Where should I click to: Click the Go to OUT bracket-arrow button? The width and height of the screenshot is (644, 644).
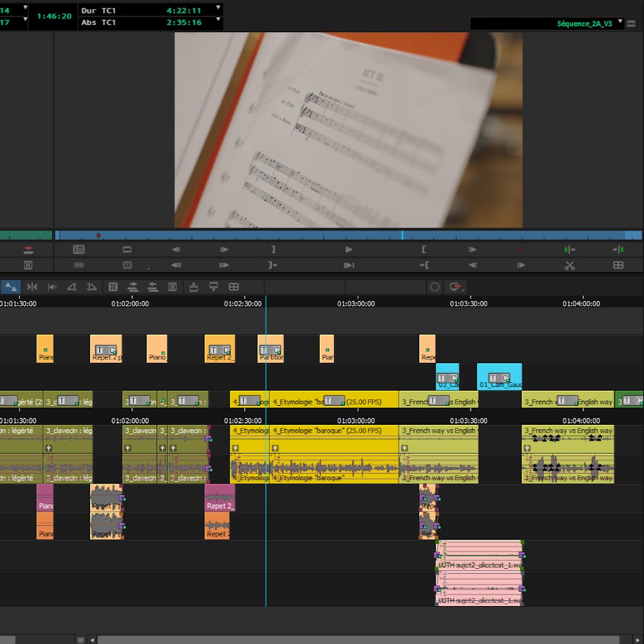(x=273, y=265)
